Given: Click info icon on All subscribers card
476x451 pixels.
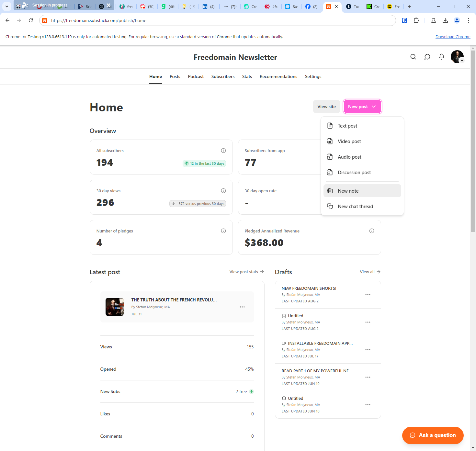Looking at the screenshot, I should point(223,151).
